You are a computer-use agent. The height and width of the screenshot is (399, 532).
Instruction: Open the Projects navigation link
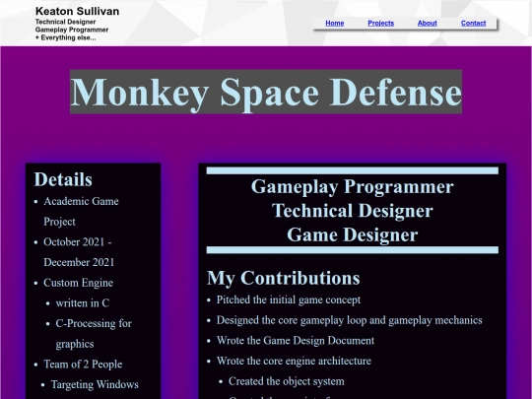tap(380, 23)
